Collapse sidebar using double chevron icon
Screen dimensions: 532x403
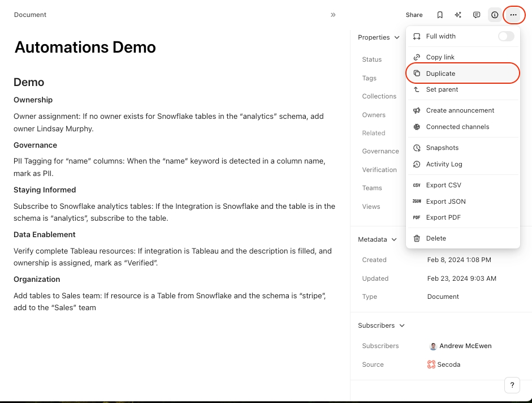click(x=333, y=15)
